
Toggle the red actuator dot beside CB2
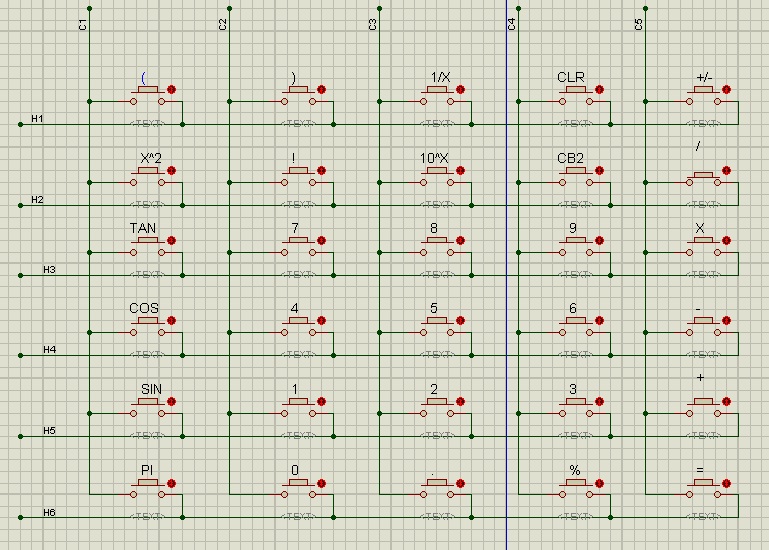click(x=599, y=170)
